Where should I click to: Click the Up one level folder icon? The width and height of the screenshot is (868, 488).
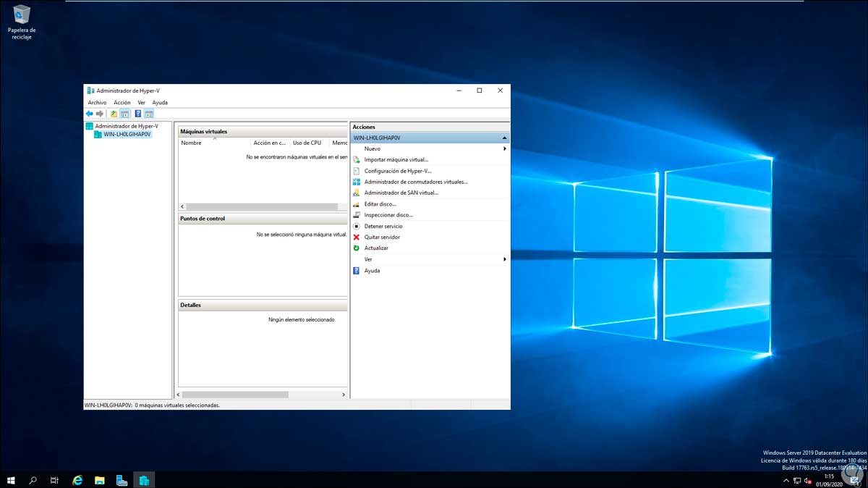[x=114, y=114]
